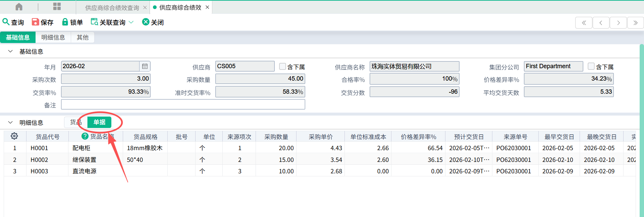Screen dimensions: 644x217
Task: Click help icon beside 货品名称 header
Action: (x=85, y=136)
